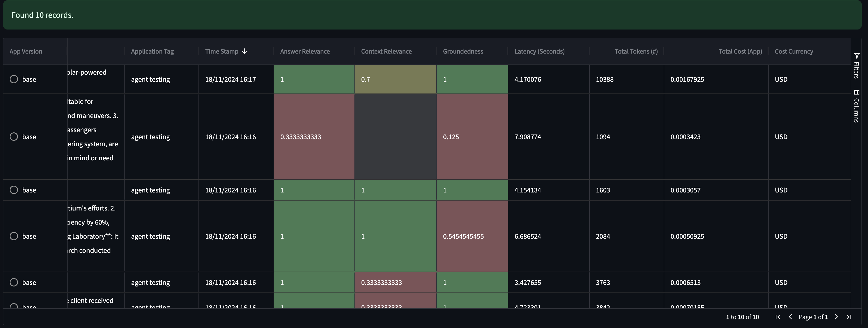Sort by Total Tokens (#) header
This screenshot has width=868, height=328.
point(636,51)
